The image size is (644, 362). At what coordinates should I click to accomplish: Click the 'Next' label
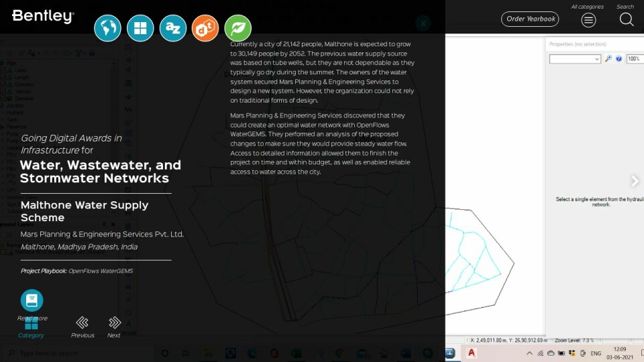(x=114, y=335)
